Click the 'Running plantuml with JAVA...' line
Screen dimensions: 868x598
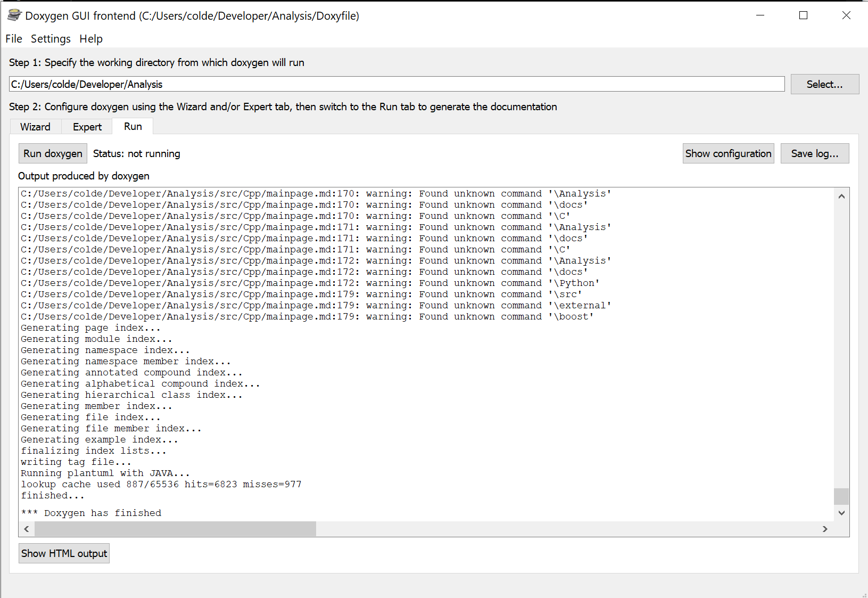105,473
